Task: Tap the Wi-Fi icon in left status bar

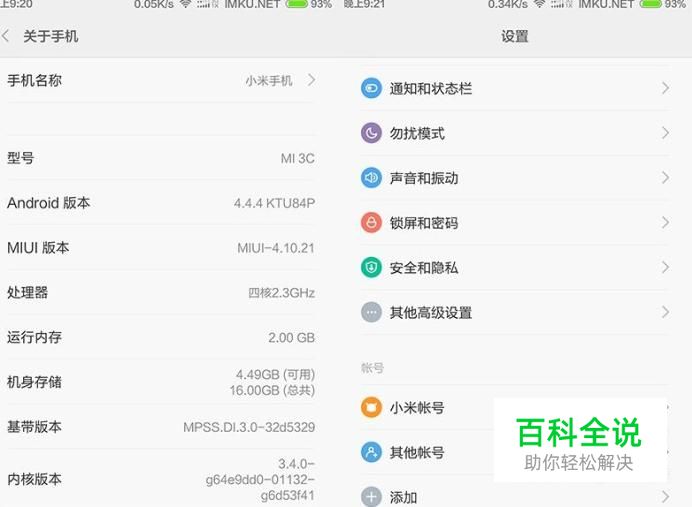Action: (x=185, y=4)
